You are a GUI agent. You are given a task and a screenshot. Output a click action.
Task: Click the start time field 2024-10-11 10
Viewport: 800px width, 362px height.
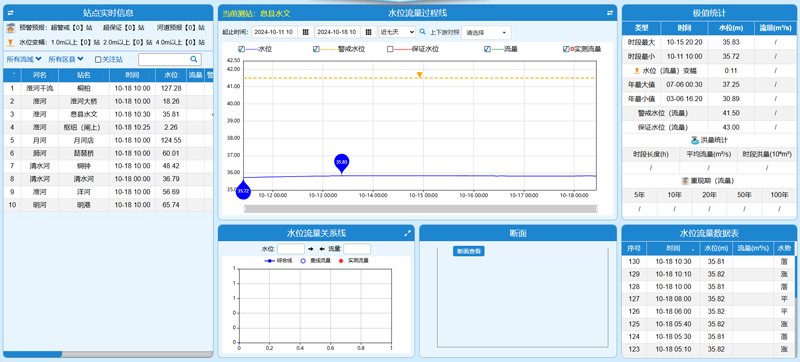(x=274, y=32)
